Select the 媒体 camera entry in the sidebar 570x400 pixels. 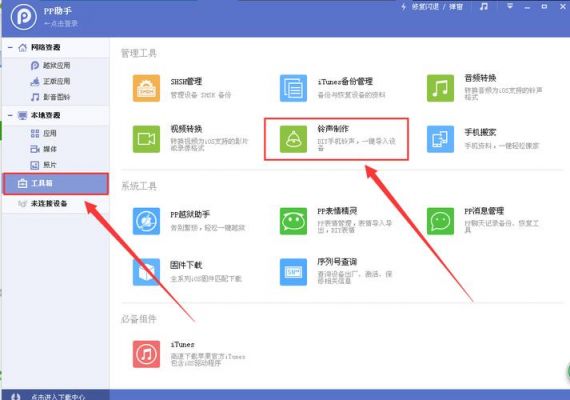[44, 149]
